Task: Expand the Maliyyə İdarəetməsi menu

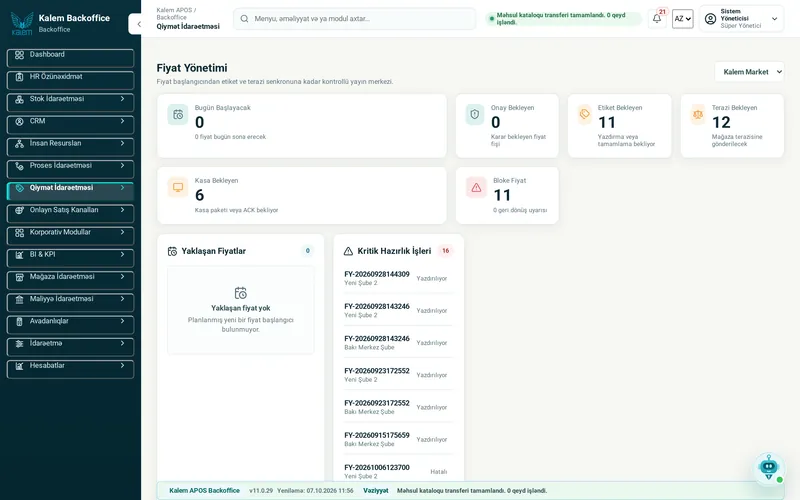Action: pos(70,302)
